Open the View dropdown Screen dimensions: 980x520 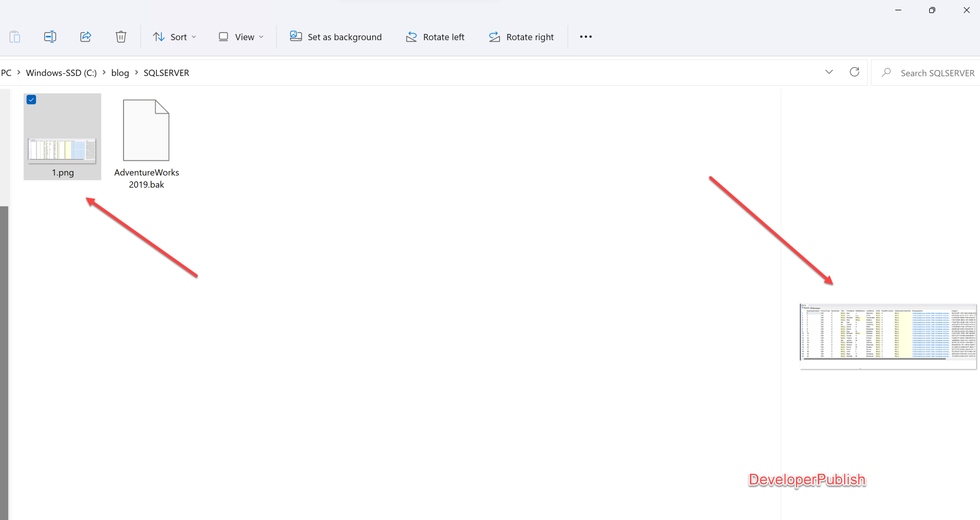coord(241,36)
